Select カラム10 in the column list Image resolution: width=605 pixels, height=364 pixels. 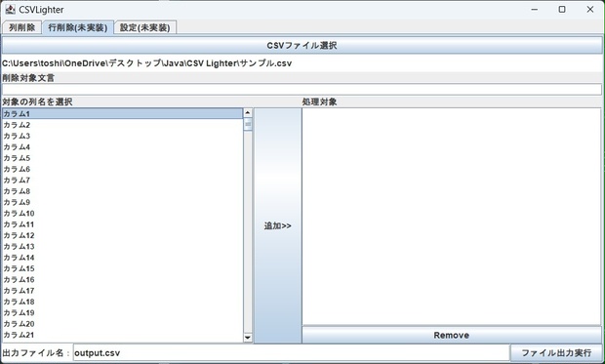(122, 213)
